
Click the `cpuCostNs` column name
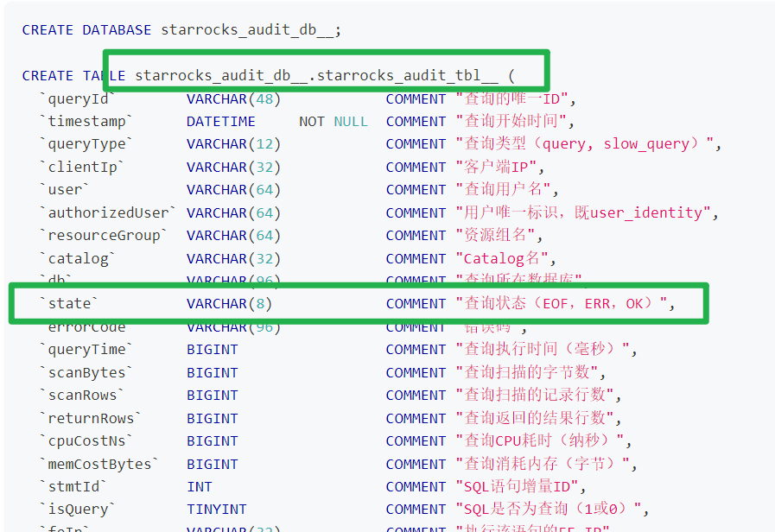click(86, 440)
